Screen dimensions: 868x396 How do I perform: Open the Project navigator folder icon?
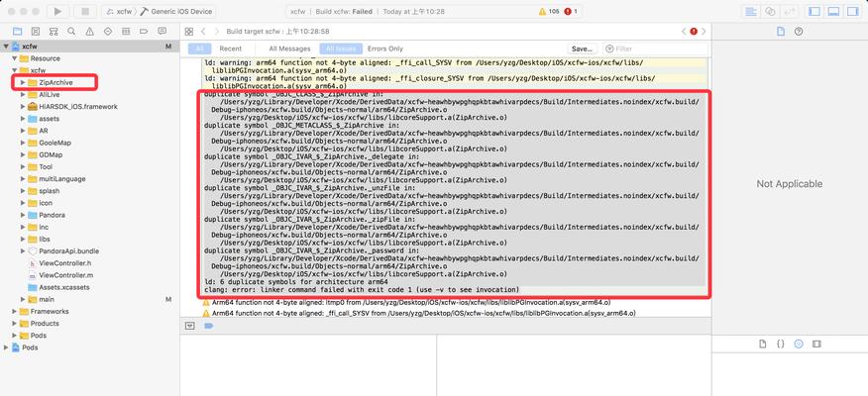click(17, 32)
